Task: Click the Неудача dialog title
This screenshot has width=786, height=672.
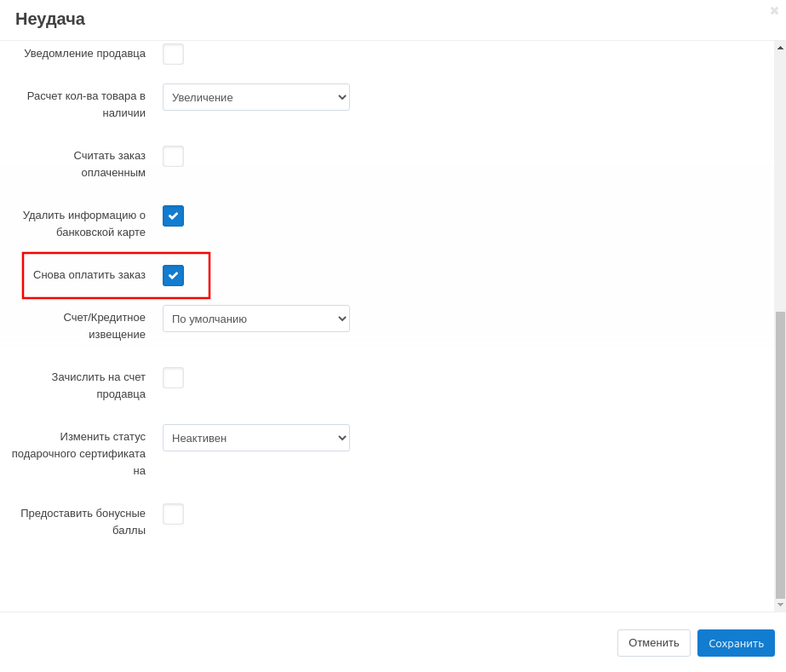Action: click(50, 19)
